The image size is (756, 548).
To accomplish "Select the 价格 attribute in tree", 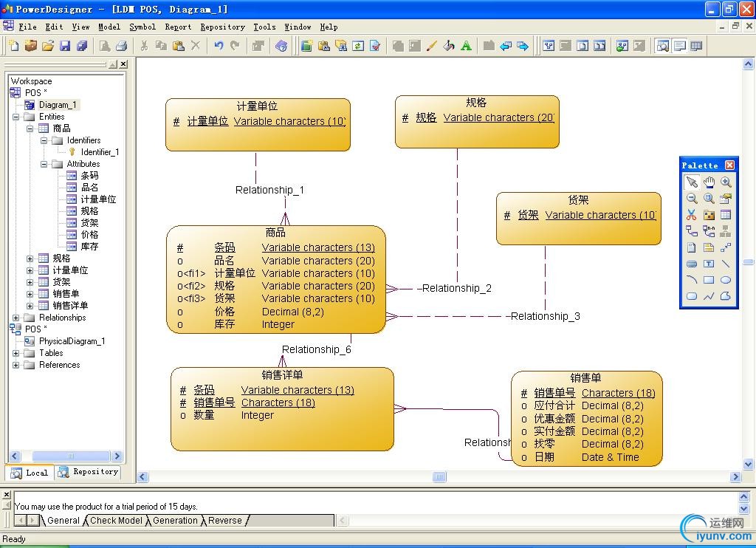I will 89,235.
